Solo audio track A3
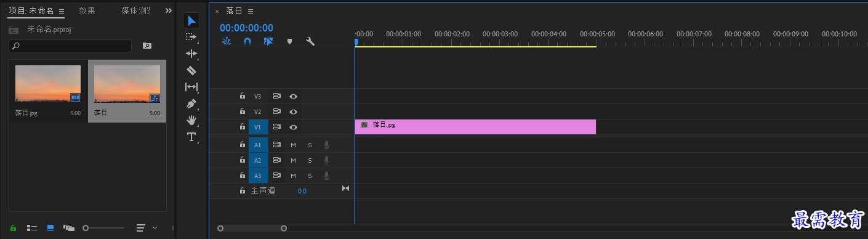868x239 pixels. coord(310,176)
